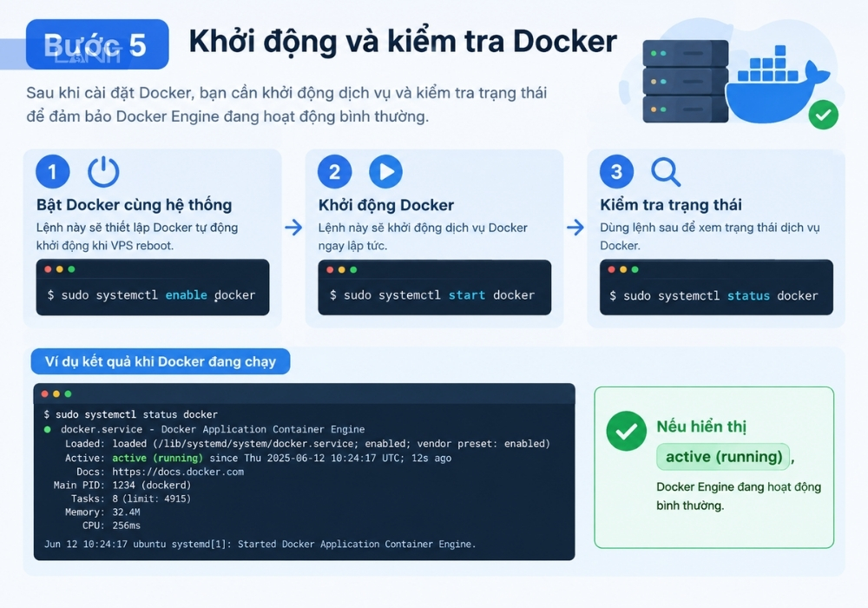
Task: Click the green dot in the start docker terminal
Action: pyautogui.click(x=353, y=269)
